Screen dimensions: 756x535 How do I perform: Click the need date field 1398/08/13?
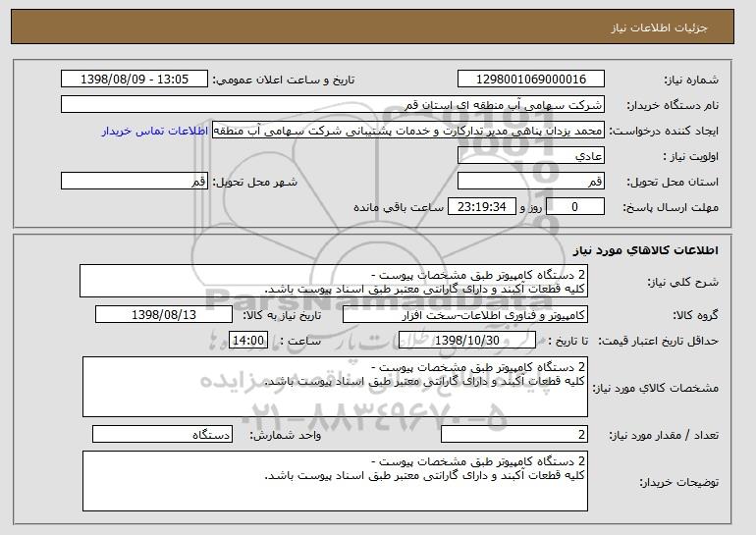point(164,315)
